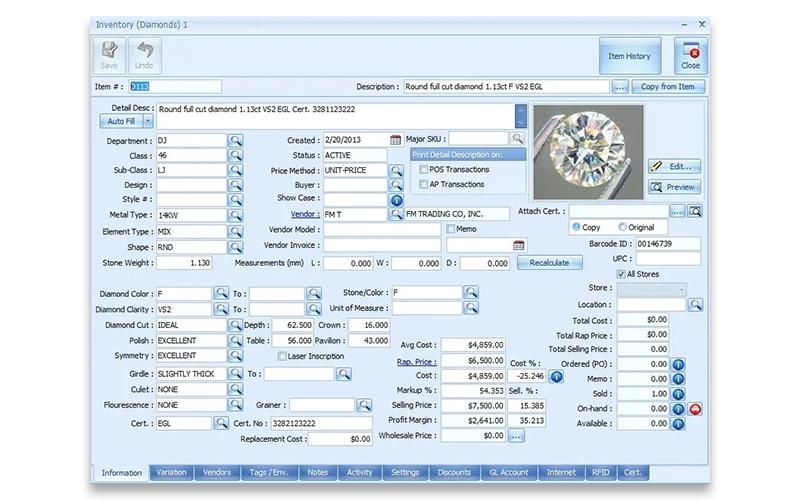
Task: Open lookup for Price Method field
Action: 396,170
